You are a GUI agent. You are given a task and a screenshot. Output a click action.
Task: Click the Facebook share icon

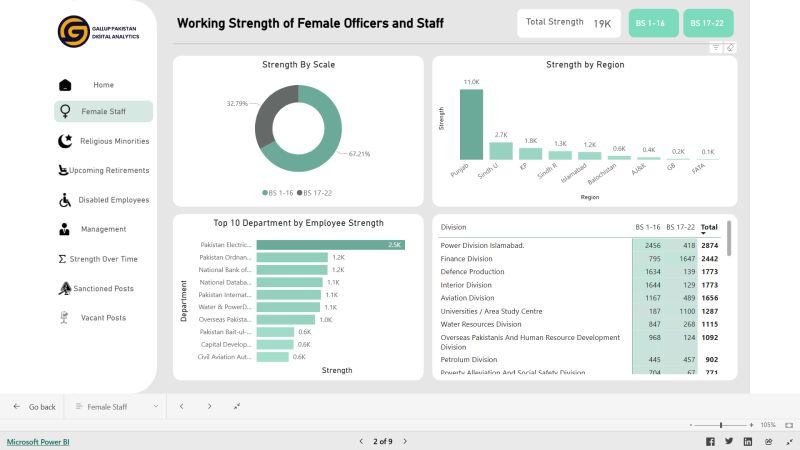(711, 441)
